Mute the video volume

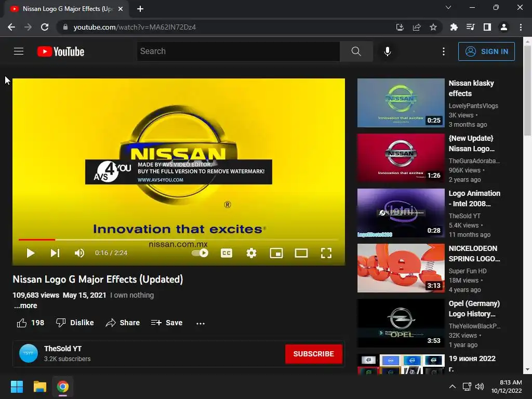click(x=79, y=253)
